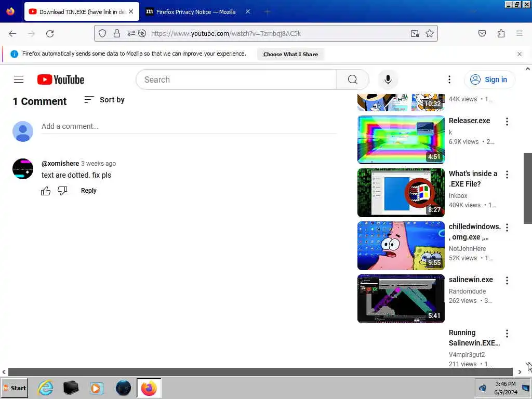Click the horizontal page scrollbar
This screenshot has width=532, height=399.
click(x=260, y=372)
